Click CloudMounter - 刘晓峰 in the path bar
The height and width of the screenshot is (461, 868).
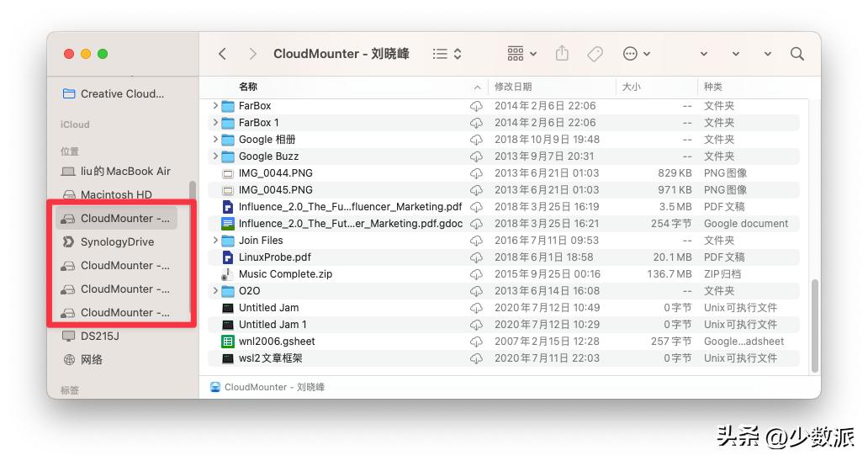(x=268, y=387)
